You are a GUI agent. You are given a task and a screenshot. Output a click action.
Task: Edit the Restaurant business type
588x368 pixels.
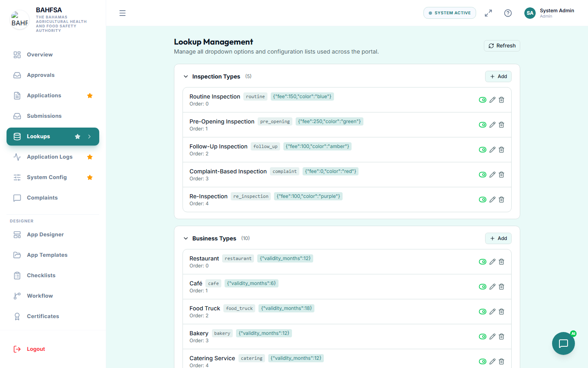click(x=492, y=262)
